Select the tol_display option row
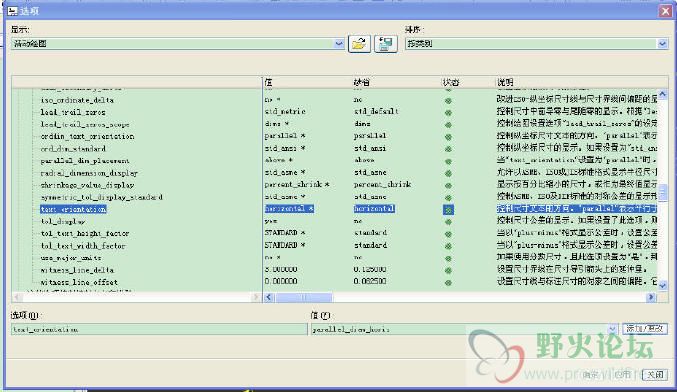The width and height of the screenshot is (677, 392). click(x=63, y=221)
